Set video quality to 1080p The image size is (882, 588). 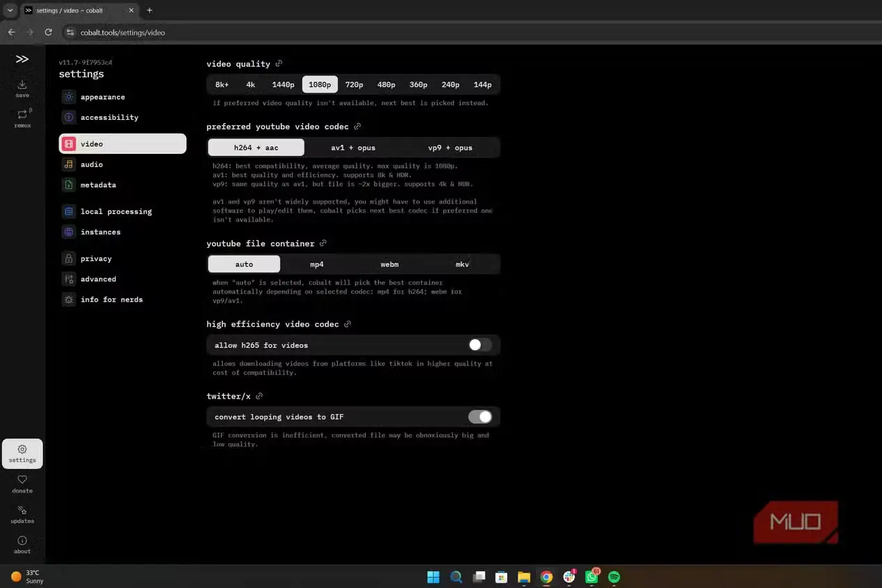click(x=320, y=84)
